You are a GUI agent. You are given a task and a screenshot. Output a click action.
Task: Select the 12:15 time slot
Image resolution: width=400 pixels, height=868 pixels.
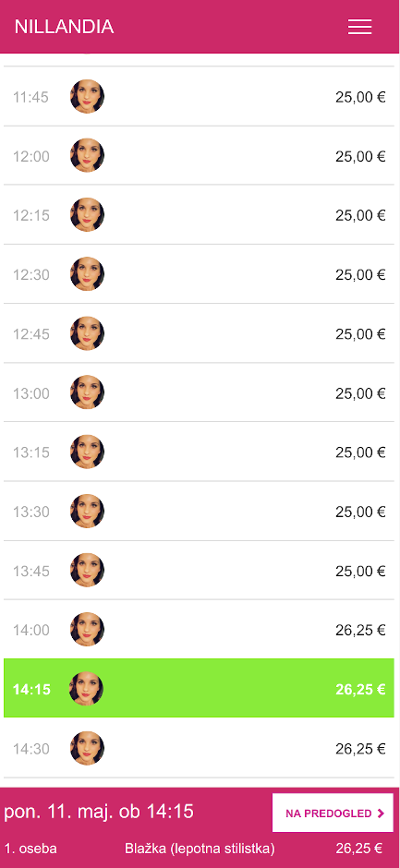pos(199,215)
